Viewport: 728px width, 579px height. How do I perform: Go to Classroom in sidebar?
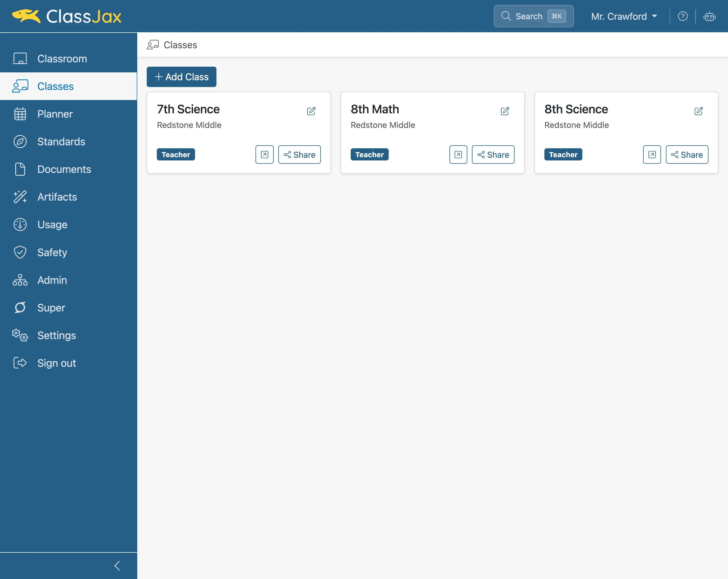coord(69,58)
